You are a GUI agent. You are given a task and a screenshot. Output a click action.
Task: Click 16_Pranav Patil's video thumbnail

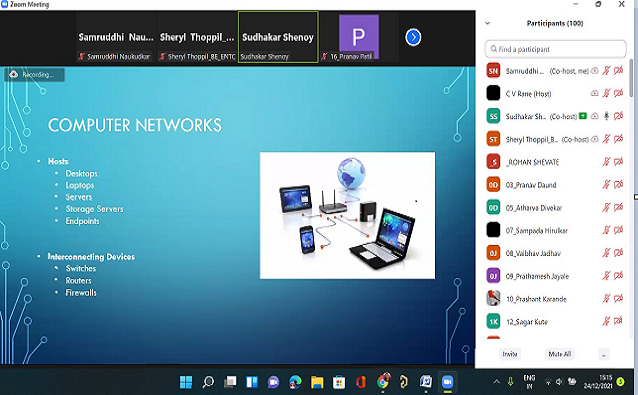359,37
